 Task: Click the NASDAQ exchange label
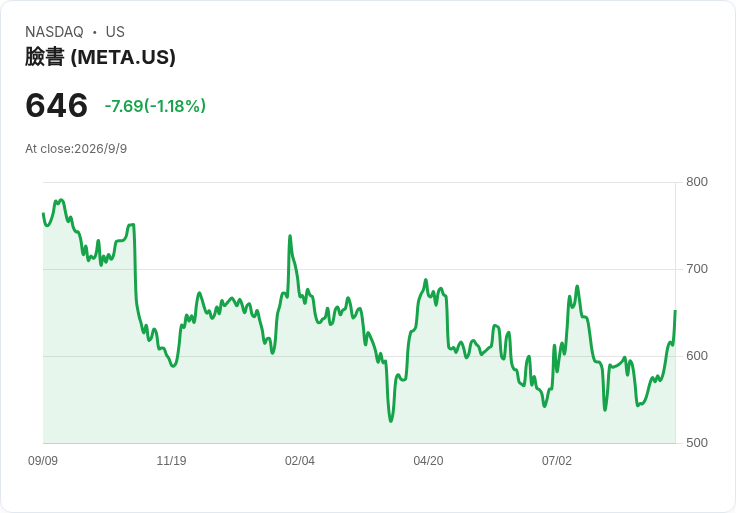pyautogui.click(x=54, y=32)
